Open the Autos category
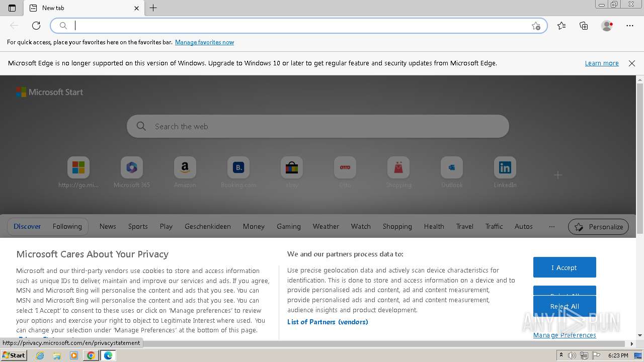The height and width of the screenshot is (362, 644). point(524,226)
